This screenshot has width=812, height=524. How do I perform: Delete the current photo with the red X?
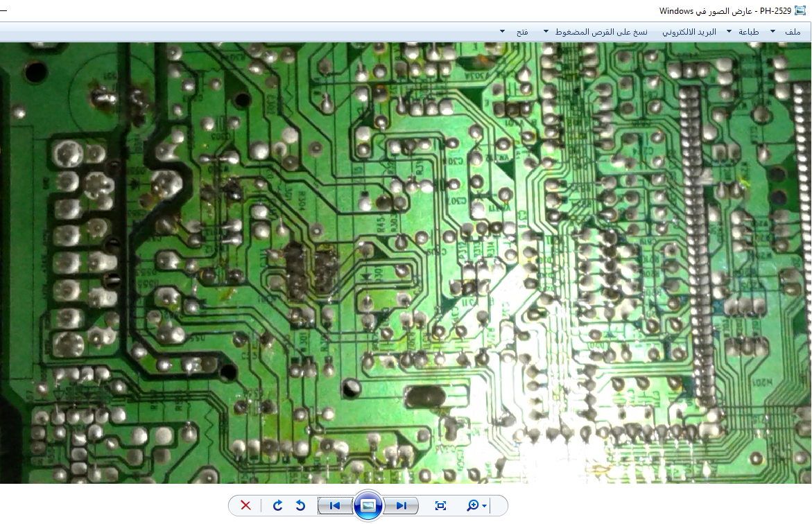pyautogui.click(x=245, y=505)
